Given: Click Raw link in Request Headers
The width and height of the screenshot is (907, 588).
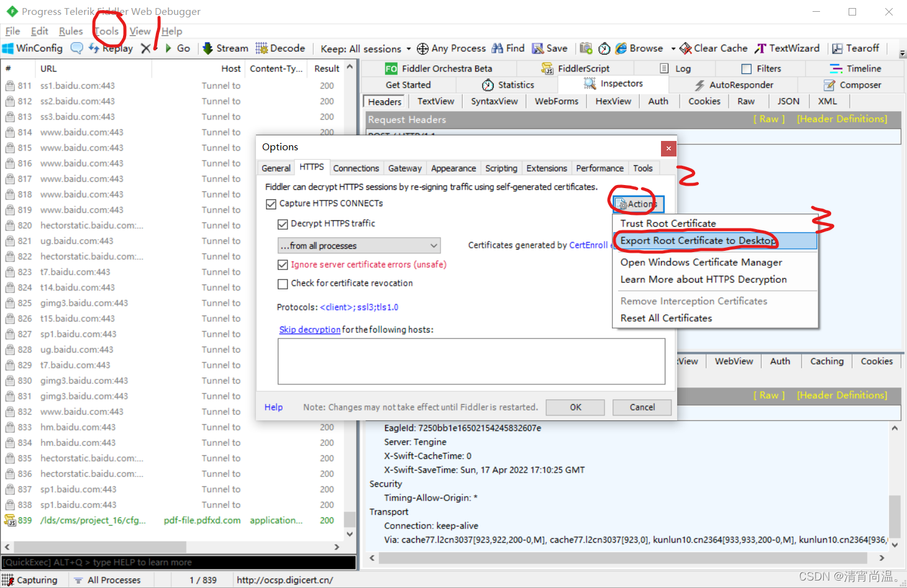Looking at the screenshot, I should pos(769,119).
